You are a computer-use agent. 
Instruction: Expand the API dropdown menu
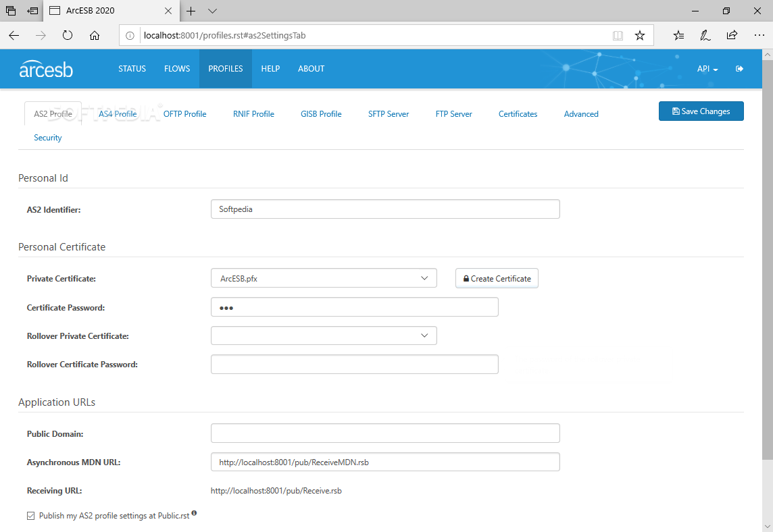pos(707,69)
